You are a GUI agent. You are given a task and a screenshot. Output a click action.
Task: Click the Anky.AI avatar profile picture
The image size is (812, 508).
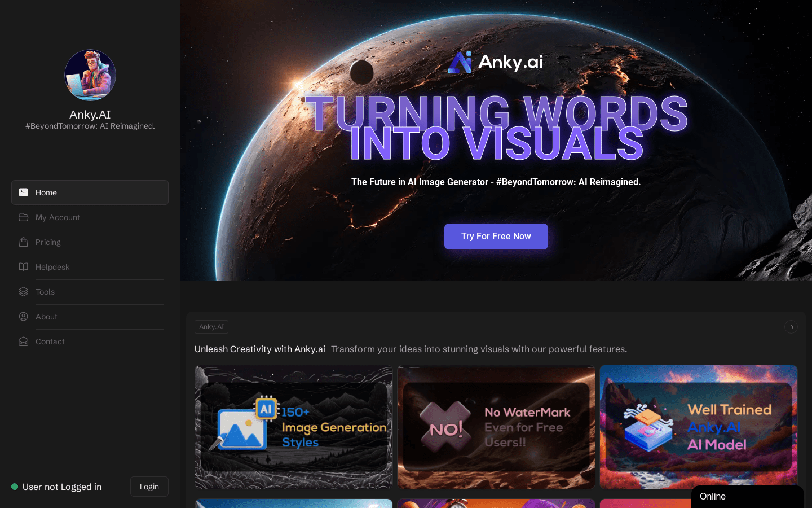coord(90,75)
